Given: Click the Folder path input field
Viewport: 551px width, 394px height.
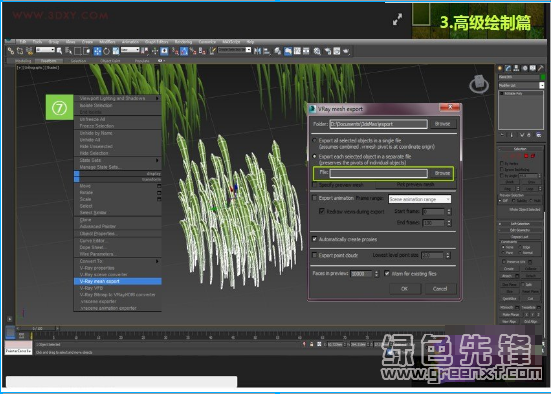Looking at the screenshot, I should [x=378, y=124].
